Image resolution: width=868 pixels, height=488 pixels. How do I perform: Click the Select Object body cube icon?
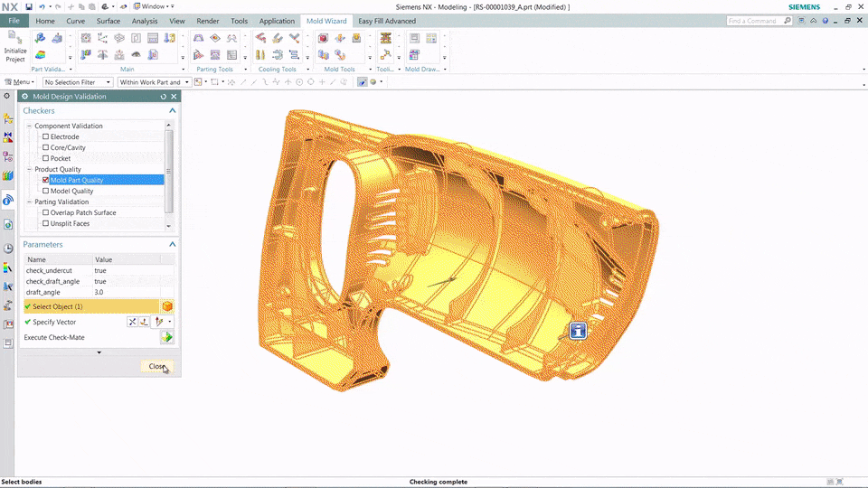[x=167, y=306]
